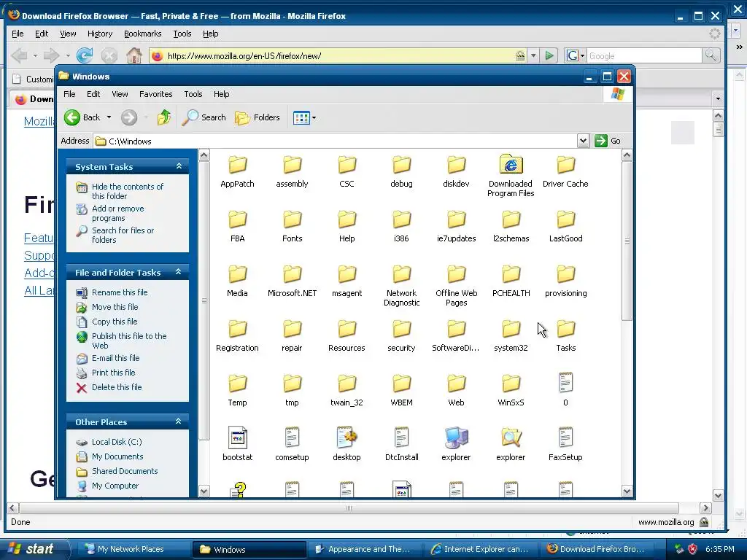Select the WinSxS folder

[511, 391]
